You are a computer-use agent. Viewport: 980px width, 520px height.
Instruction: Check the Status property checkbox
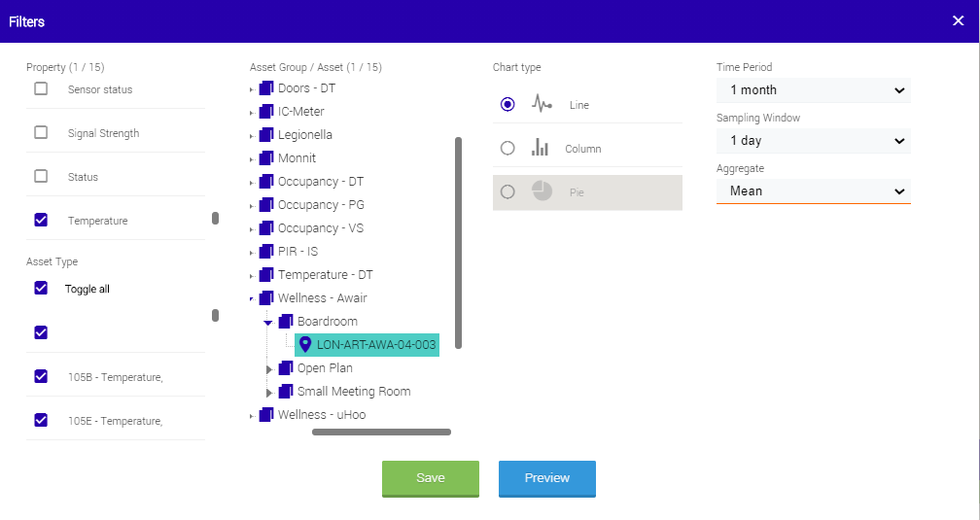(x=41, y=176)
